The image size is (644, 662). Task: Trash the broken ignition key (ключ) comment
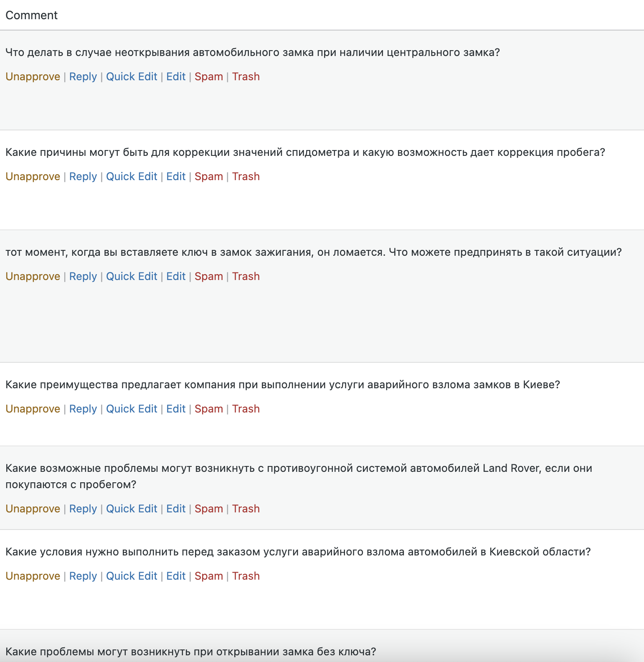coord(246,277)
